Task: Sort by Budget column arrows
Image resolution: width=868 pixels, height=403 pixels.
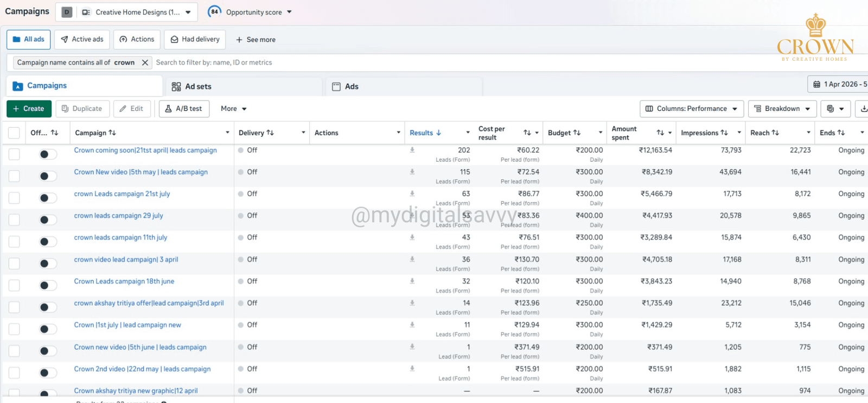Action: 577,133
